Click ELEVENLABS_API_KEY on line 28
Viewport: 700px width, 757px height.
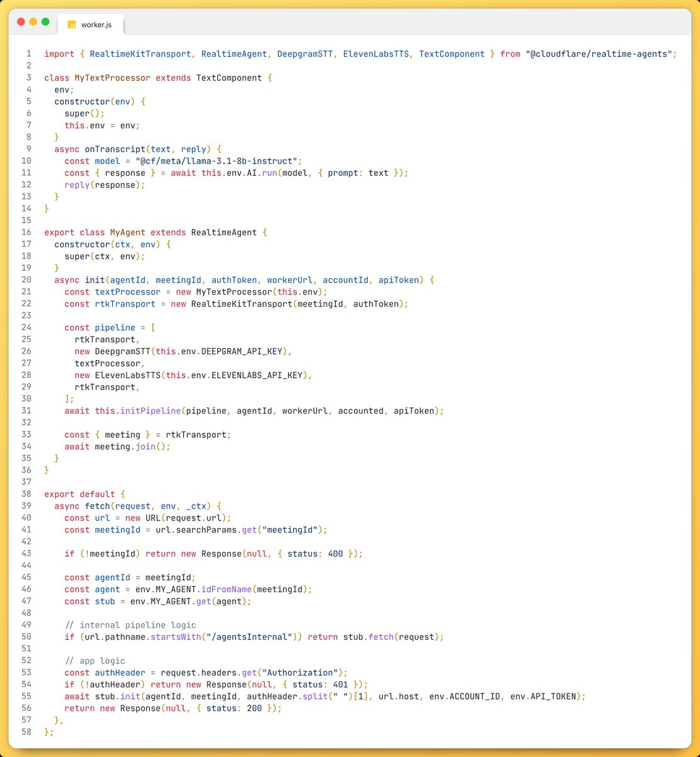pos(257,375)
